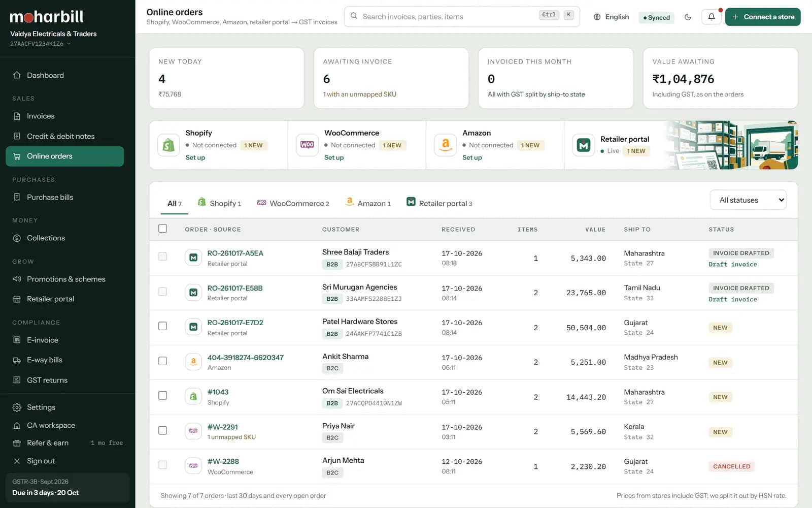
Task: Tick checkbox for order RO-261017-E58B
Action: [x=162, y=292]
